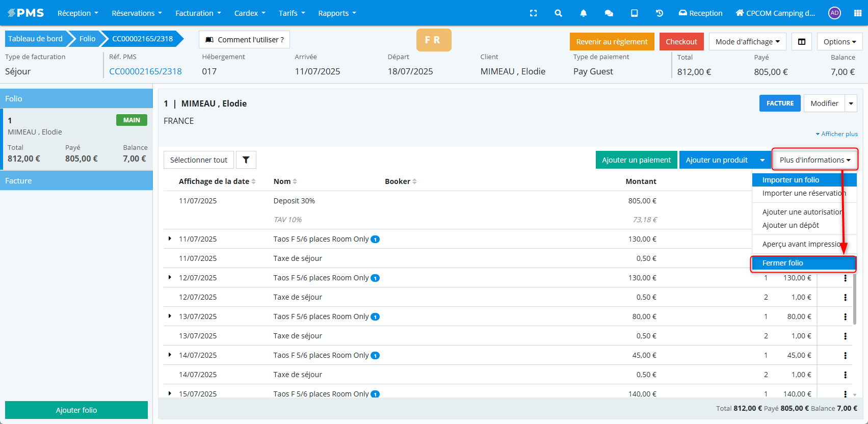
Task: Click the Checkout button
Action: coord(681,42)
